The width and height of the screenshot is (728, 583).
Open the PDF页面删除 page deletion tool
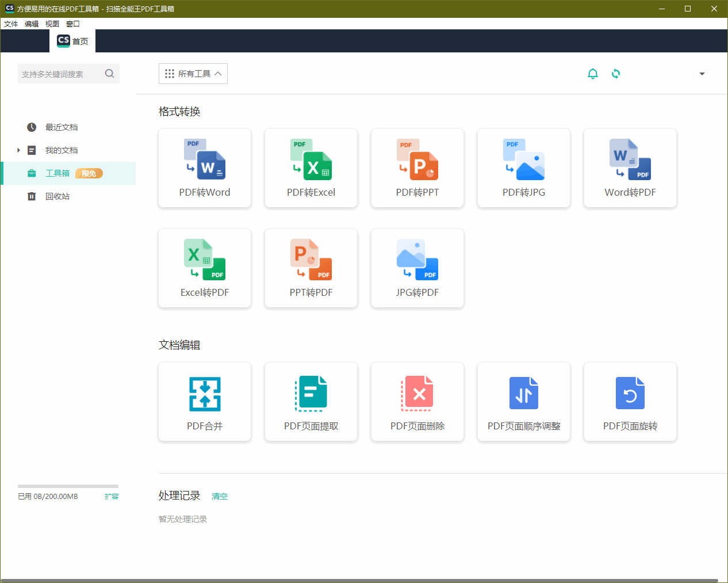tap(417, 402)
